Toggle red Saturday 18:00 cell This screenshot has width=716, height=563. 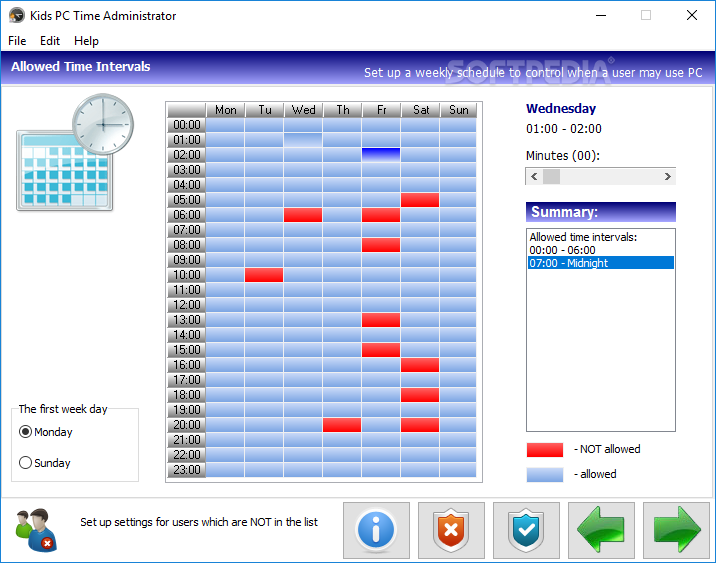point(420,395)
